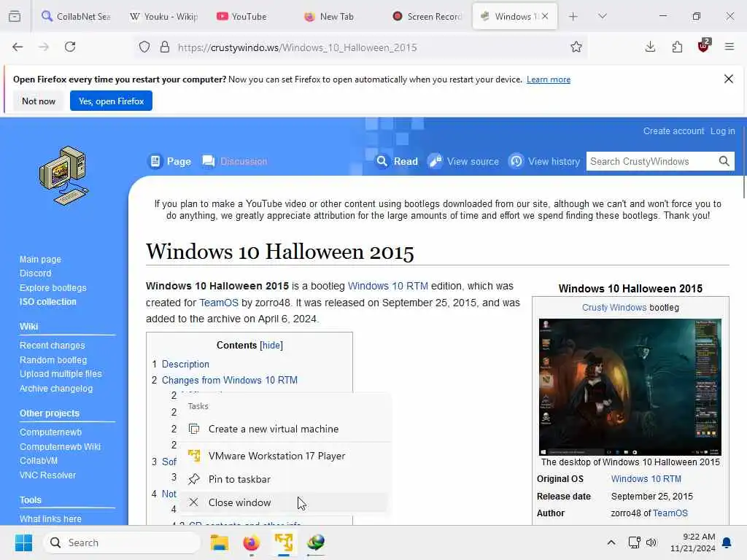Switch to the Screen Recorder tab
The height and width of the screenshot is (560, 747).
pos(426,16)
